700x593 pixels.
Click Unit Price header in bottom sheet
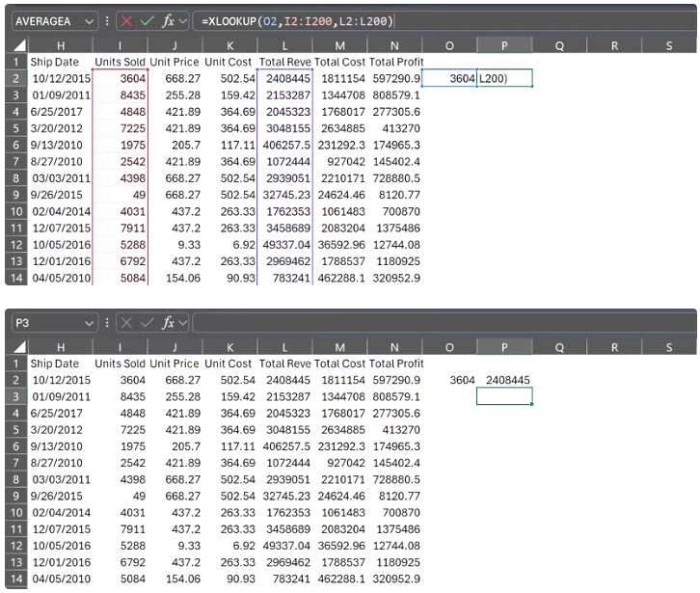175,364
